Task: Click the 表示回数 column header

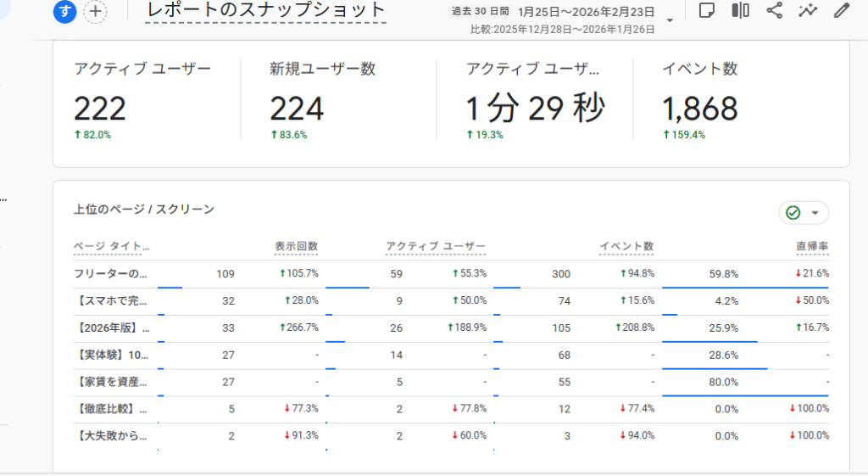Action: coord(296,246)
